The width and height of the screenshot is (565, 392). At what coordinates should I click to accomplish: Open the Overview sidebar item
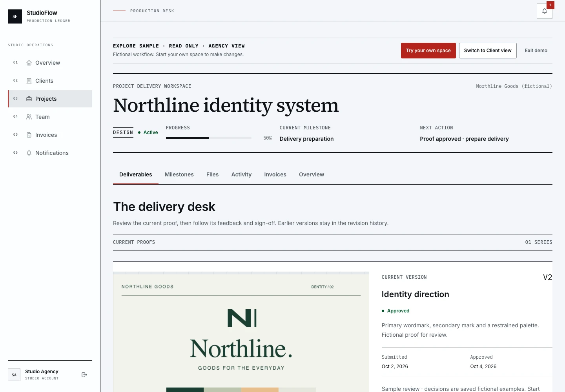pos(50,63)
